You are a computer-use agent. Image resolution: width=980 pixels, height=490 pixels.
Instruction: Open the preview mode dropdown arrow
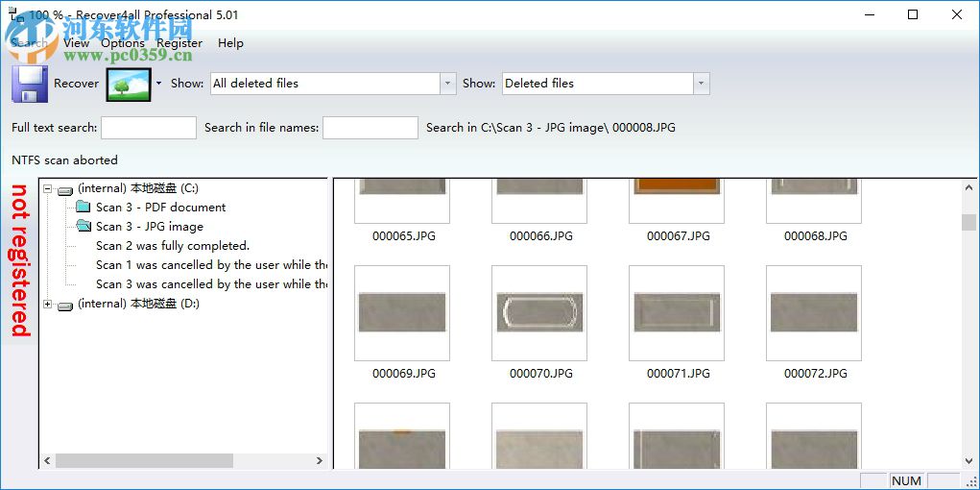click(x=158, y=84)
